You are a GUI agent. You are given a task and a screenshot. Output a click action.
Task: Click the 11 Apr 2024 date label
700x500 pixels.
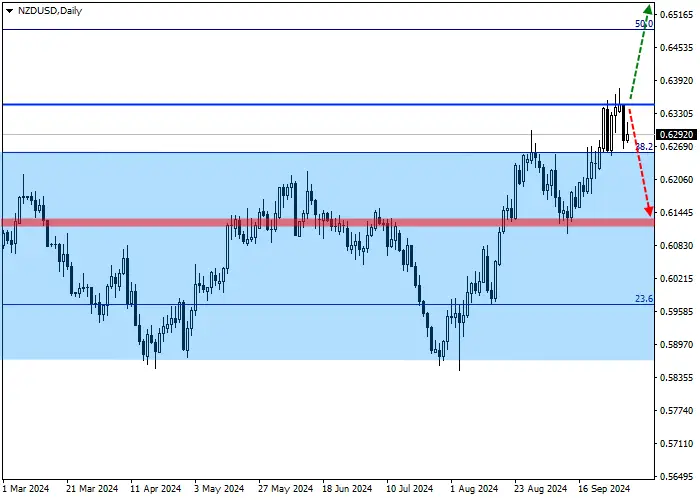(x=156, y=488)
